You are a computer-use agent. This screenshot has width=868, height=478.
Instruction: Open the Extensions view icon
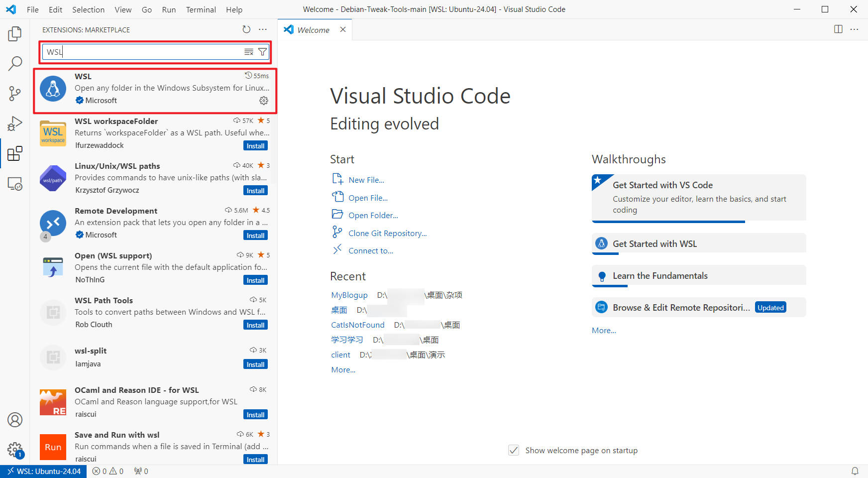pyautogui.click(x=15, y=153)
